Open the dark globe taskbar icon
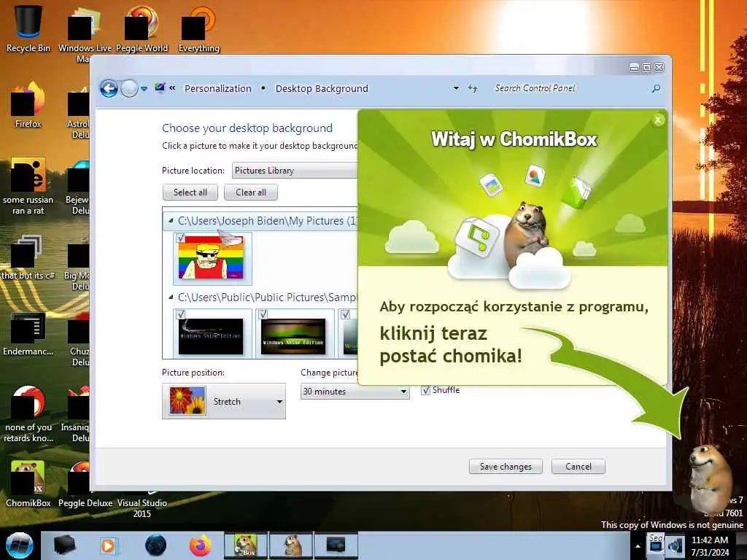Viewport: 747px width, 560px height. 156,545
